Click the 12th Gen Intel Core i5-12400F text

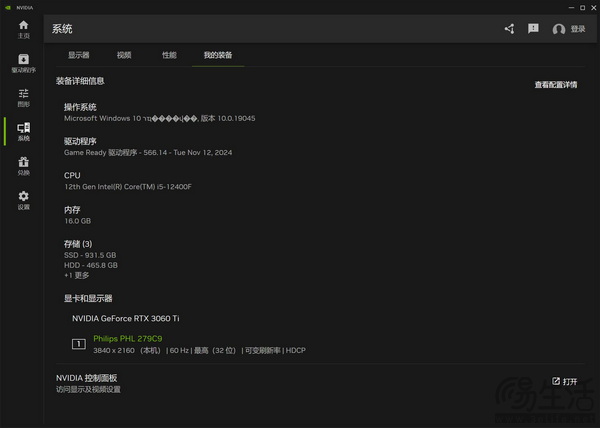click(128, 187)
